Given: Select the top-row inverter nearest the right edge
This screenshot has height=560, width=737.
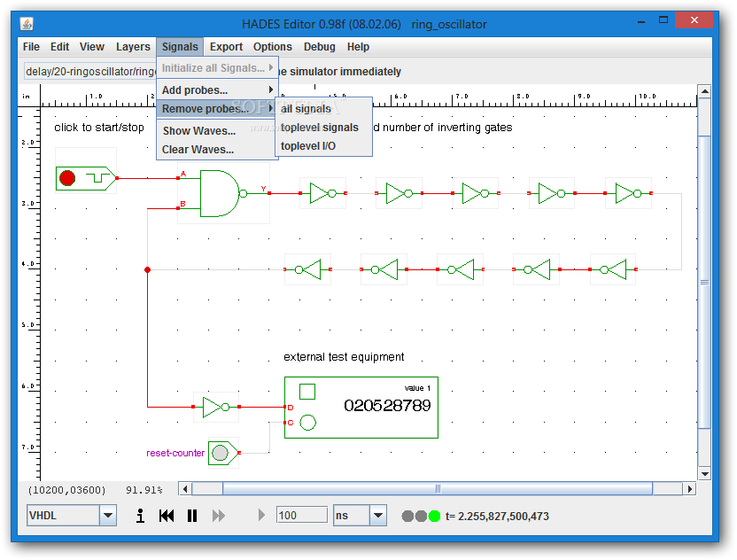Looking at the screenshot, I should pyautogui.click(x=628, y=193).
